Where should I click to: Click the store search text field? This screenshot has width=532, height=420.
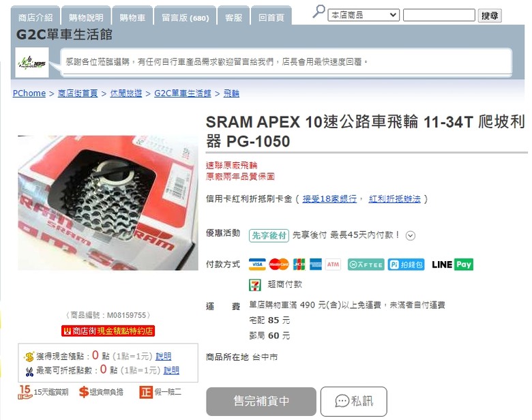[439, 15]
